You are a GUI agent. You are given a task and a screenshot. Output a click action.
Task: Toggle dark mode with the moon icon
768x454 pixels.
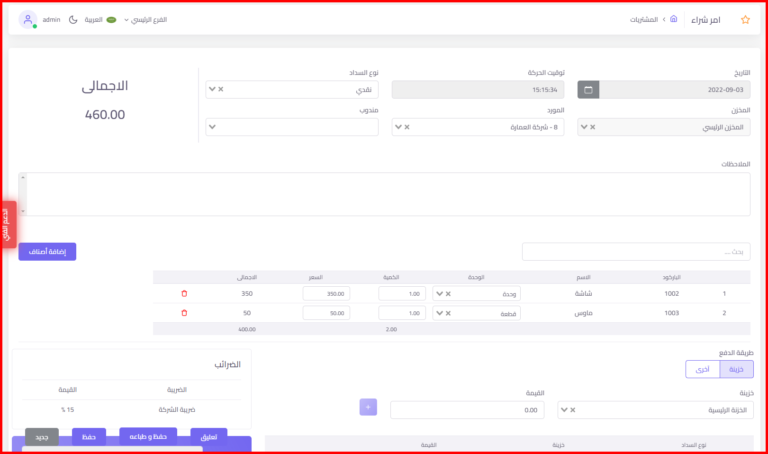coord(73,19)
